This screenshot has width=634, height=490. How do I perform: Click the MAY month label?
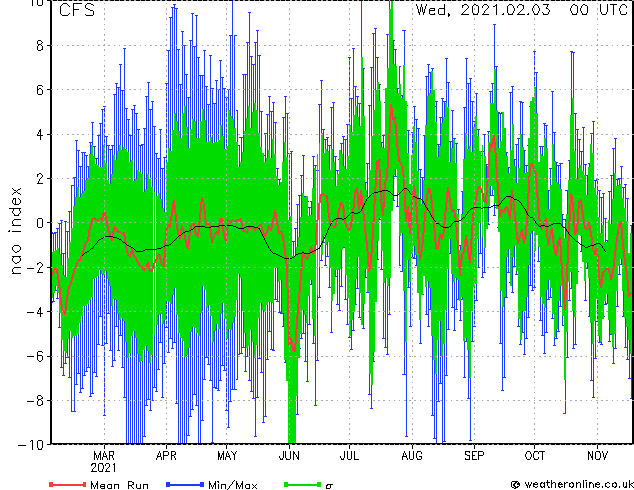click(x=227, y=456)
